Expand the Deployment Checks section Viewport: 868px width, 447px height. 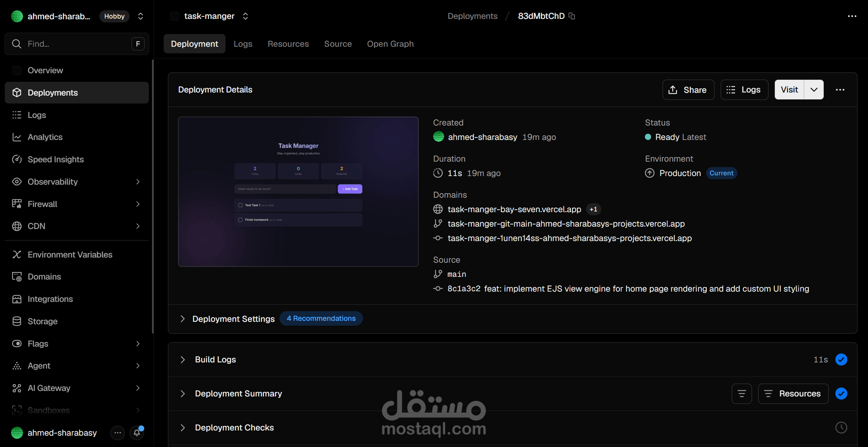tap(183, 428)
